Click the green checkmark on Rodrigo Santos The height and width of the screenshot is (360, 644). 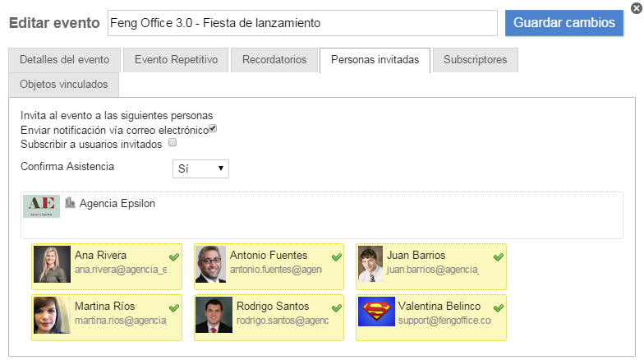(x=336, y=307)
